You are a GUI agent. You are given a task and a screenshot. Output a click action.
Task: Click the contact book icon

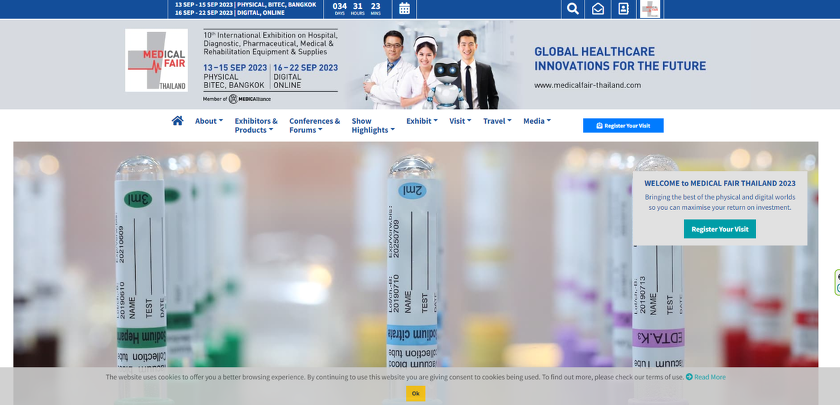pyautogui.click(x=624, y=9)
